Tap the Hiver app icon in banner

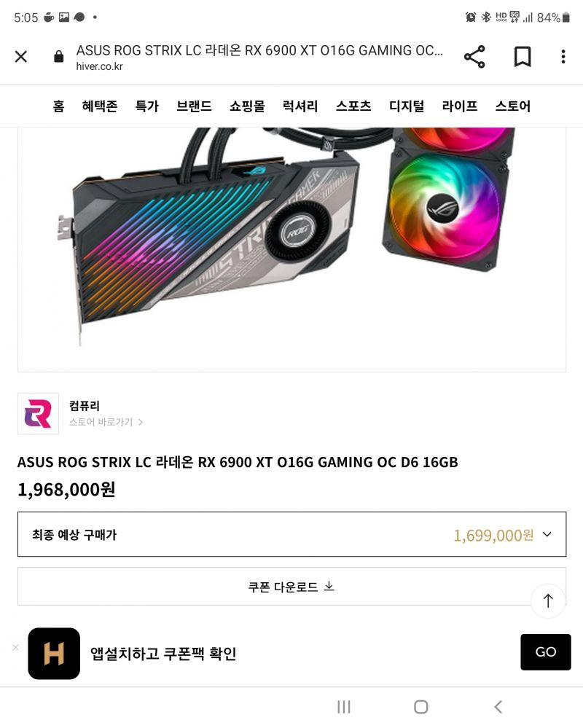point(54,653)
